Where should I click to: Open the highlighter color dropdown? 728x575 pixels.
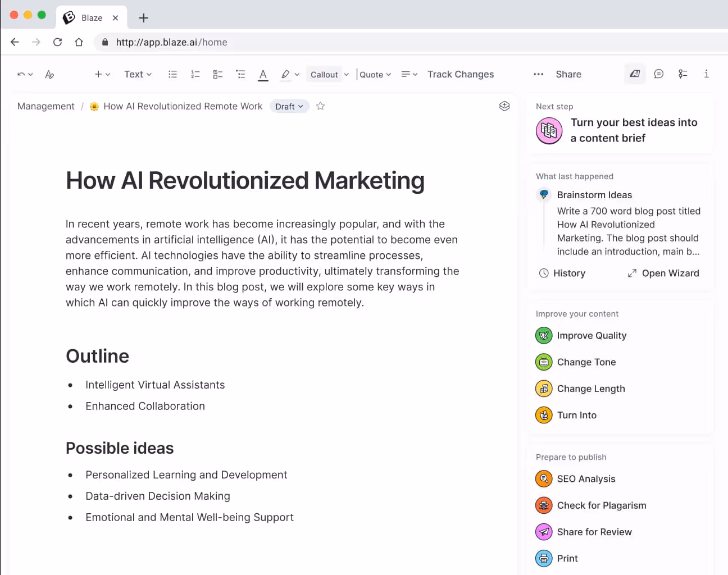298,74
